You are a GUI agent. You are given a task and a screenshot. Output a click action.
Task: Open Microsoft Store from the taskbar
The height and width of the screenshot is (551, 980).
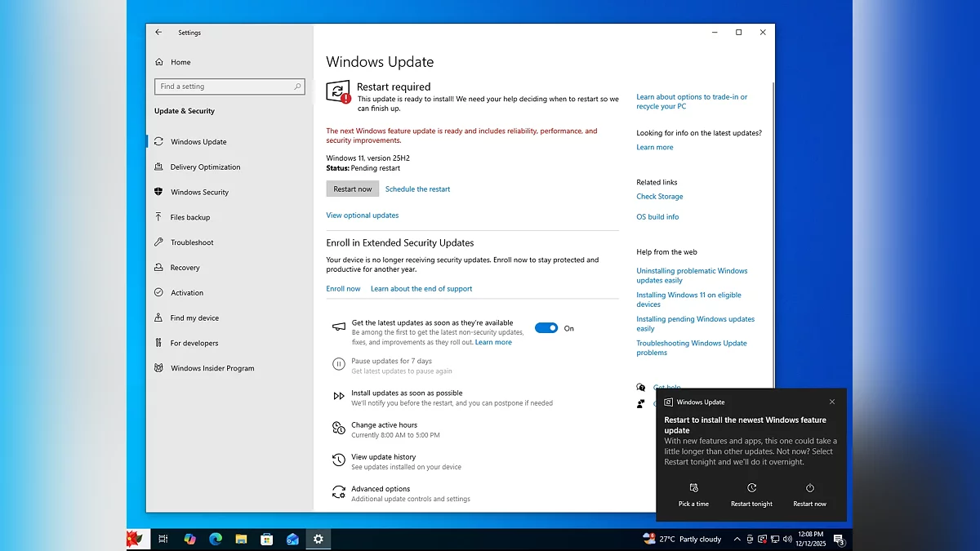(x=266, y=539)
